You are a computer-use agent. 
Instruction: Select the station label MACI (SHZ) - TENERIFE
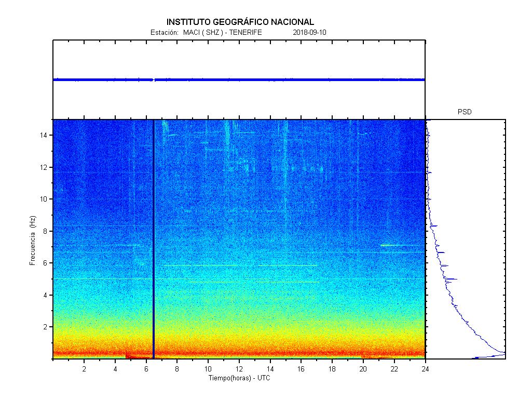point(222,32)
